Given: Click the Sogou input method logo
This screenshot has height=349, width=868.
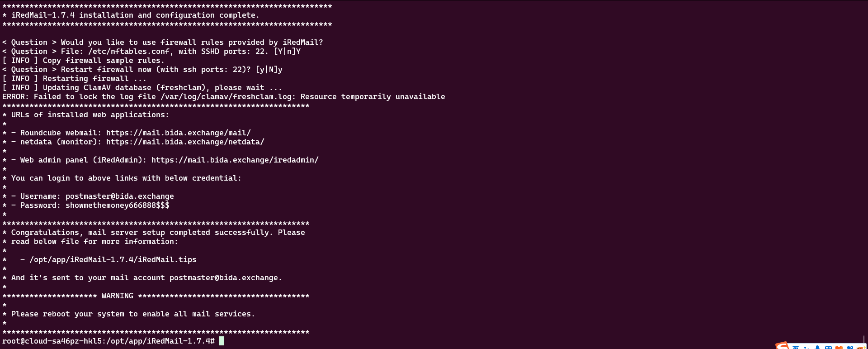Looking at the screenshot, I should (x=783, y=346).
